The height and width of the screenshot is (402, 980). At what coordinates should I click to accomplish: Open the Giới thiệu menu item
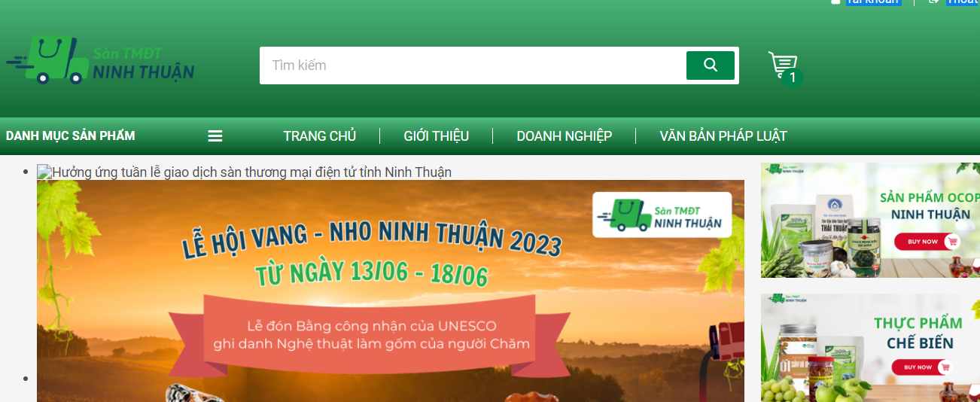pos(436,136)
